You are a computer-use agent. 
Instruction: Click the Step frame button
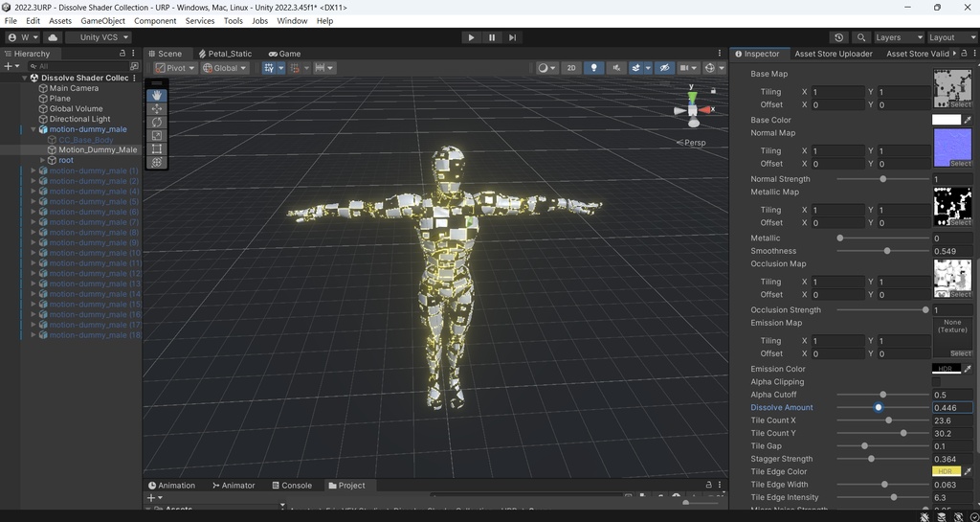click(513, 37)
